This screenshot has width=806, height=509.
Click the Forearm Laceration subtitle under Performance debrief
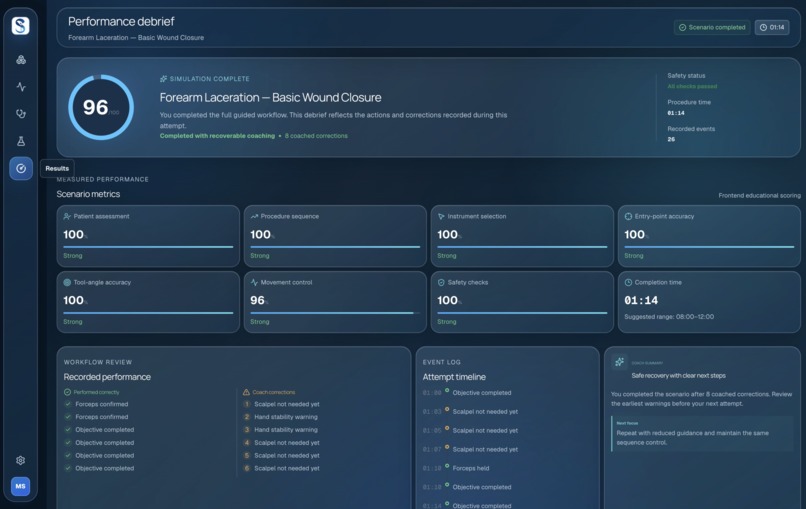(x=136, y=38)
